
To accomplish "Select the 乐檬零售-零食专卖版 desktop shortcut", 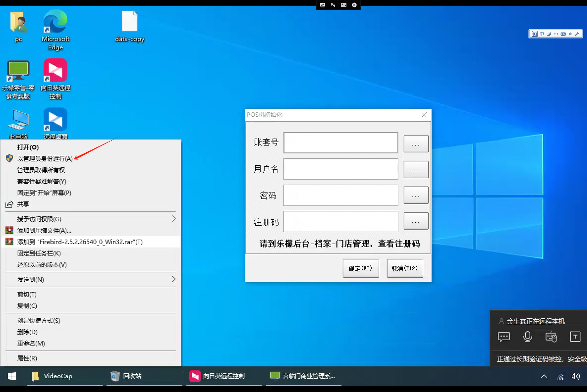I will pyautogui.click(x=18, y=80).
